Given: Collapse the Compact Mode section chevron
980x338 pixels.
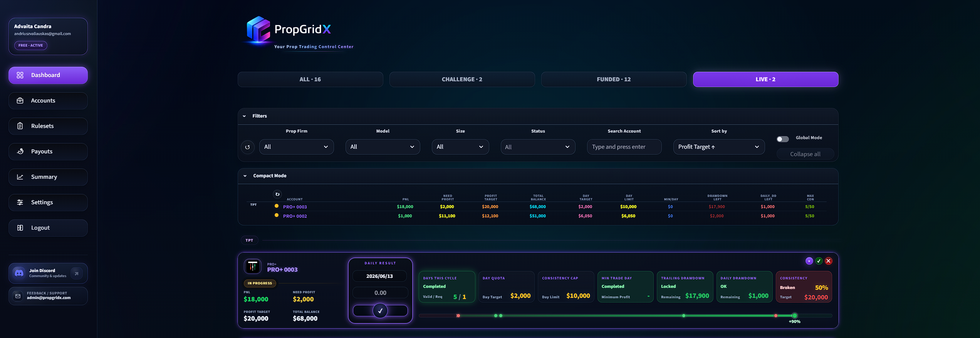Looking at the screenshot, I should 245,176.
